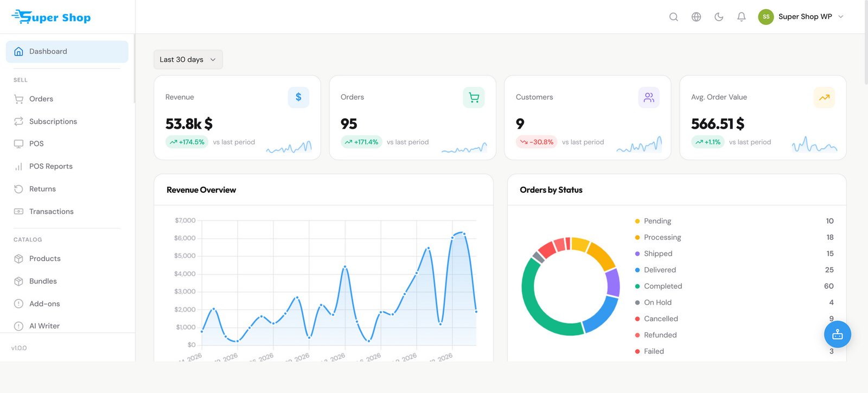Open notifications bell icon

click(x=742, y=17)
